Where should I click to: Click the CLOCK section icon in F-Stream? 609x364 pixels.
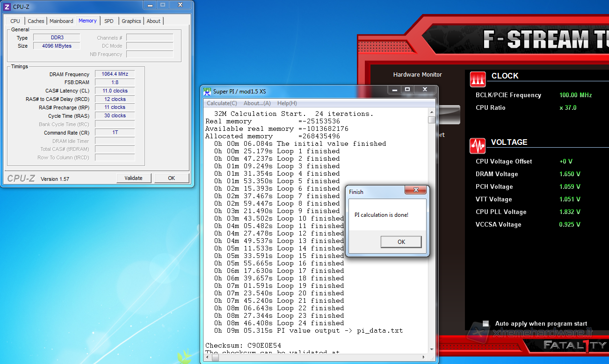pos(478,79)
